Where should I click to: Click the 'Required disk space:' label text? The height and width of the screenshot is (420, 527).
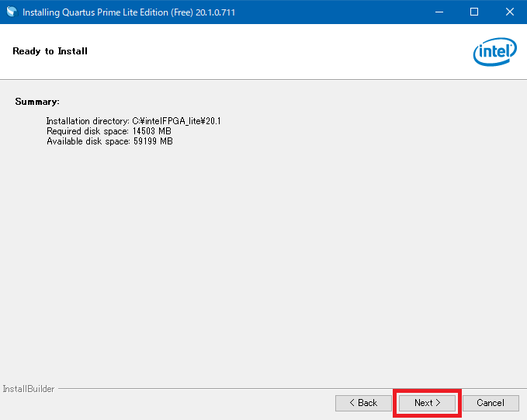tap(88, 131)
